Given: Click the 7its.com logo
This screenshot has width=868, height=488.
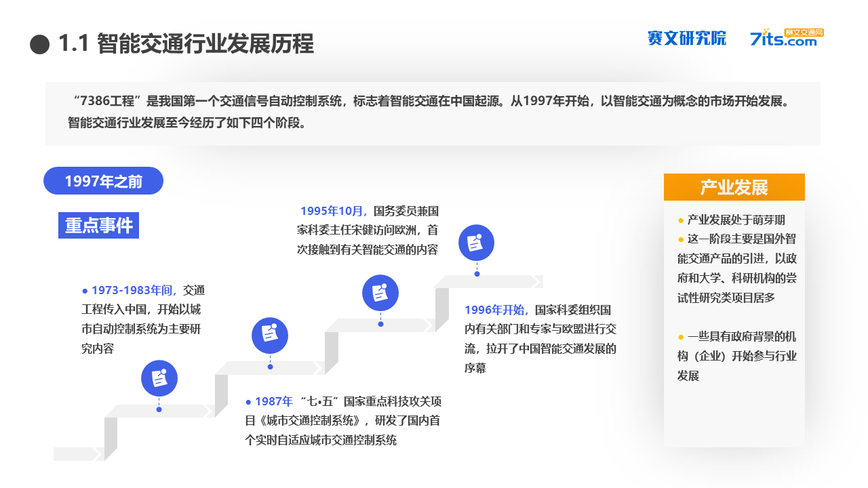Looking at the screenshot, I should click(x=787, y=37).
